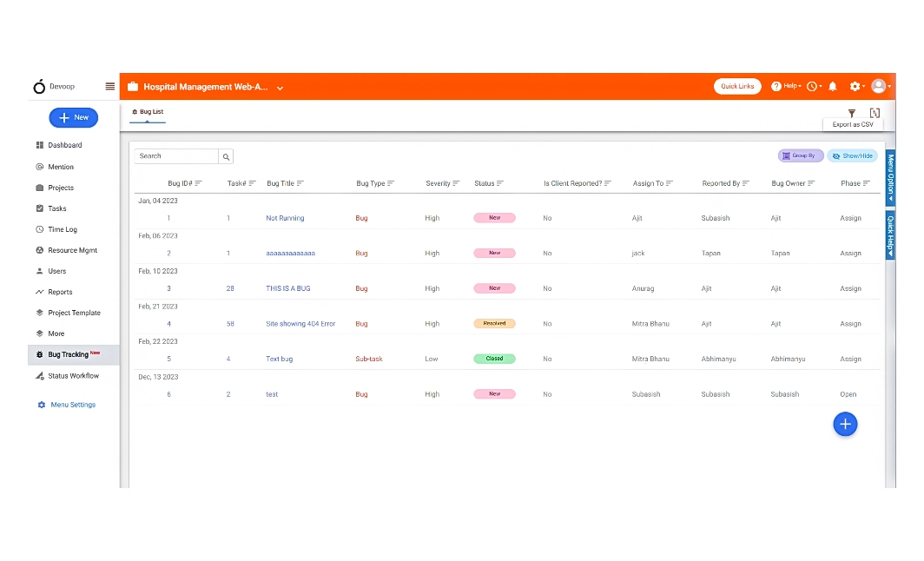Click the Export as CSV icon
924x561 pixels.
point(874,113)
